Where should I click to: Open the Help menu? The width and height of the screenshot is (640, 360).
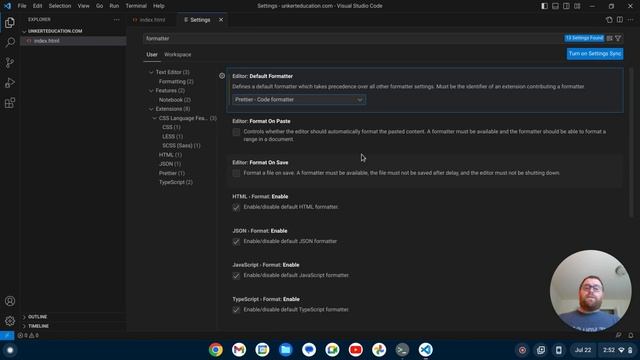[x=159, y=6]
